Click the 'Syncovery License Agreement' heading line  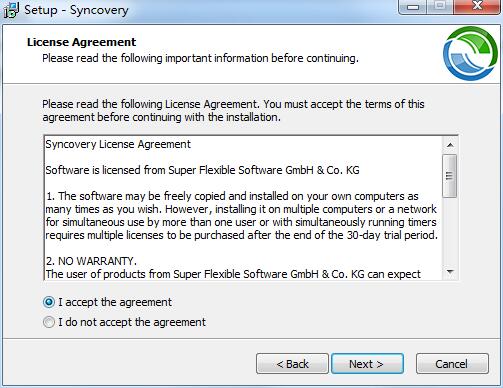click(x=118, y=144)
